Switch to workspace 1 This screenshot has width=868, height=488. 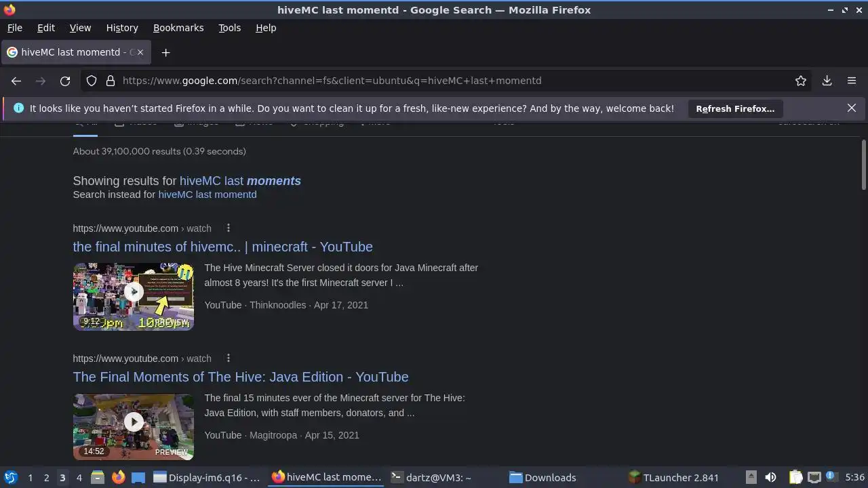[30, 478]
